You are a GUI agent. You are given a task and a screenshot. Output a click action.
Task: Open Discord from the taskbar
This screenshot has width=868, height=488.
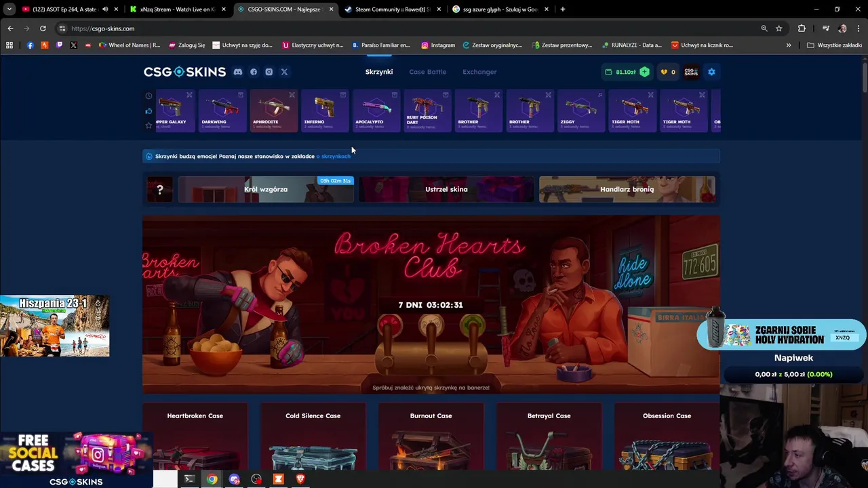(235, 479)
